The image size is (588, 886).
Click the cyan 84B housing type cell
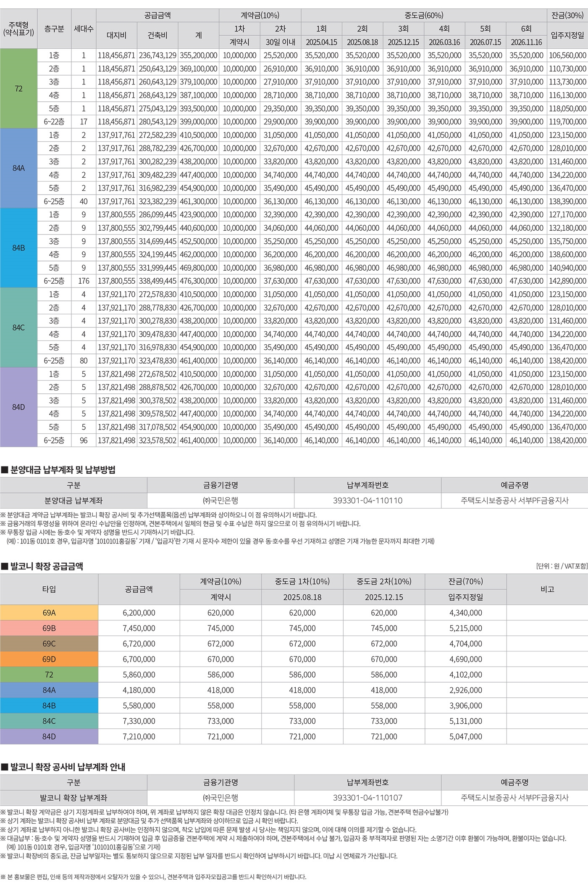coord(18,248)
